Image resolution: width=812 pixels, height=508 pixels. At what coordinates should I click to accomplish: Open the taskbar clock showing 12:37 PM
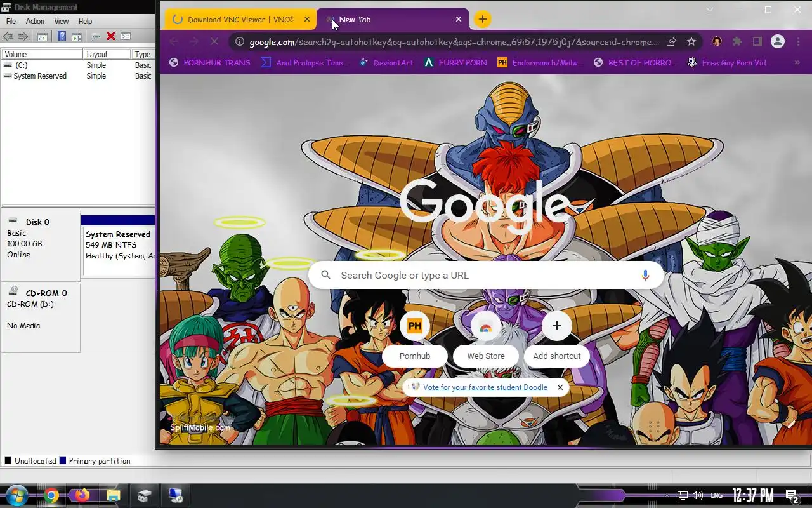click(x=753, y=495)
